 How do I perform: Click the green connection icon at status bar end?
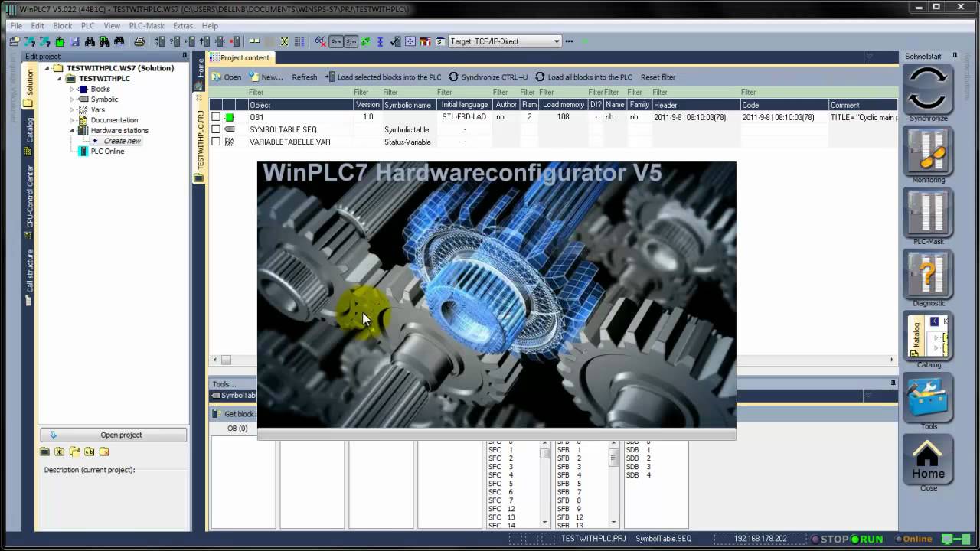pos(956,539)
